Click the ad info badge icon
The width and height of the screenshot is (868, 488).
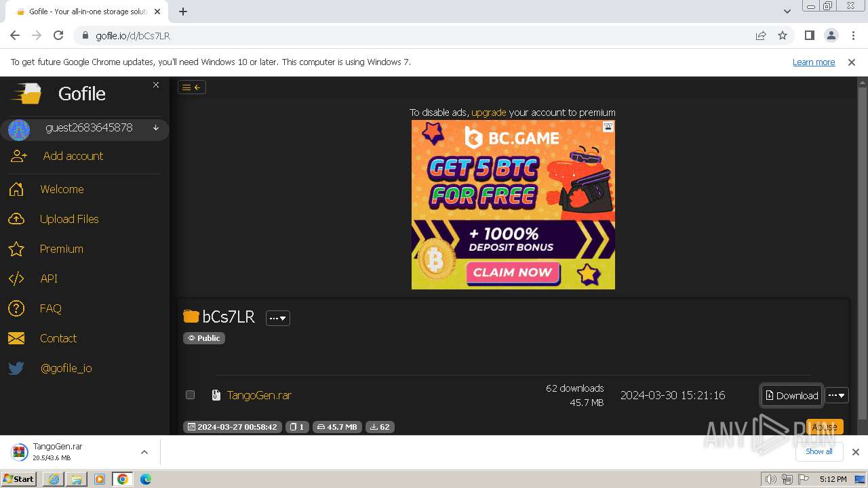click(x=608, y=127)
